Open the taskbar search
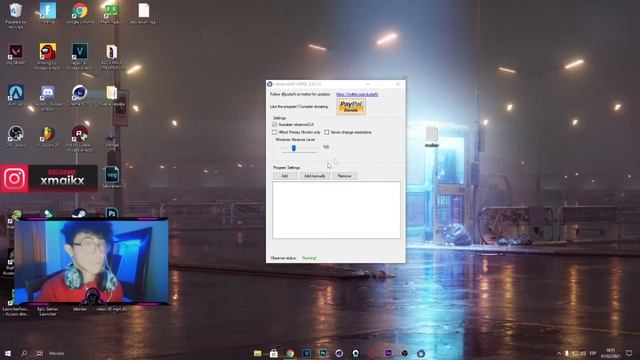Image resolution: width=640 pixels, height=360 pixels. click(x=24, y=353)
